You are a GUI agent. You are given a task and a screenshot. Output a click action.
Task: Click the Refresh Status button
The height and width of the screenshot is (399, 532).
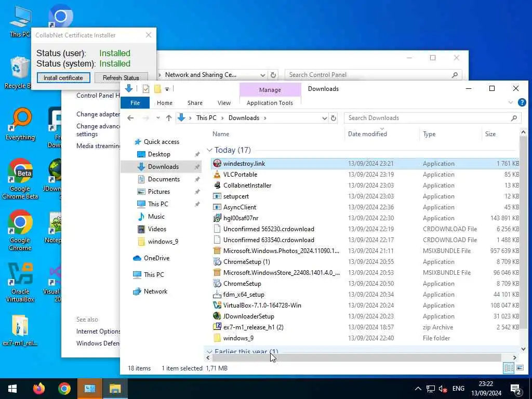coord(121,78)
